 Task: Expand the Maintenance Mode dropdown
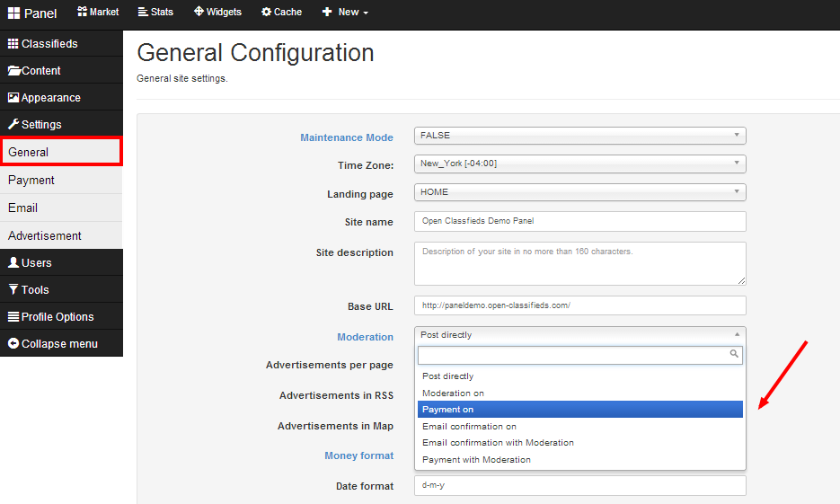tap(579, 136)
